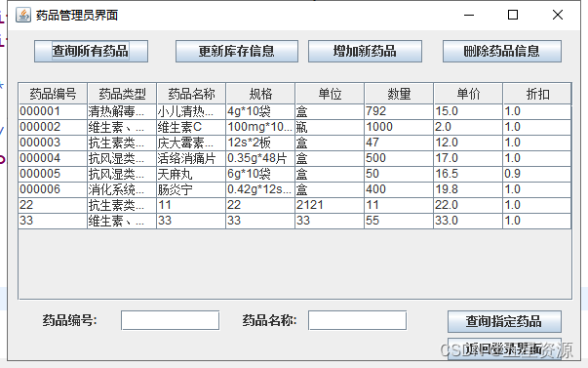Focus the 药品编号 input field
Screen dimensions: 588x368
(x=170, y=320)
